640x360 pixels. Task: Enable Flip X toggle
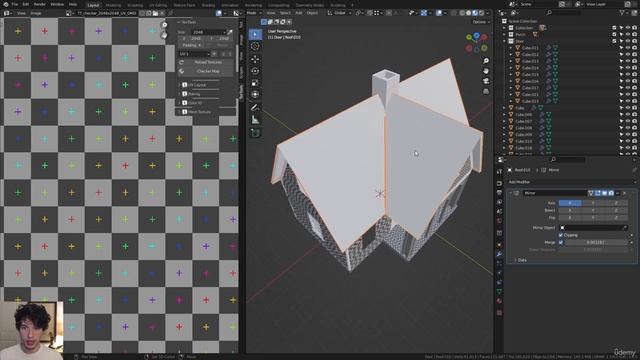570,218
